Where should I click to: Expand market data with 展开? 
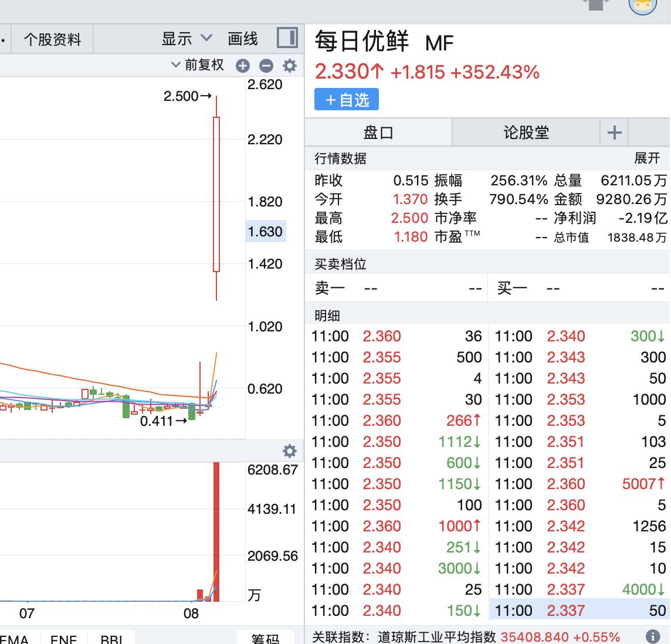coord(647,158)
